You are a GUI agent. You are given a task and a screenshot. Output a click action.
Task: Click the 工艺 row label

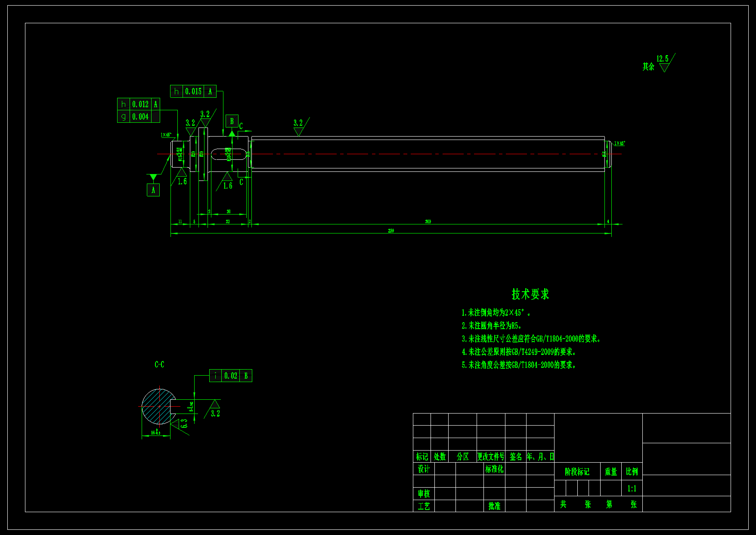pos(424,506)
